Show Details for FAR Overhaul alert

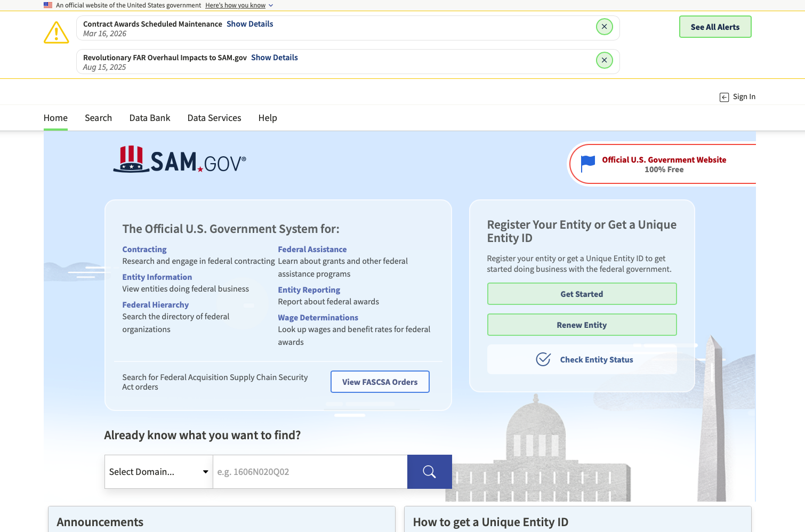coord(275,58)
